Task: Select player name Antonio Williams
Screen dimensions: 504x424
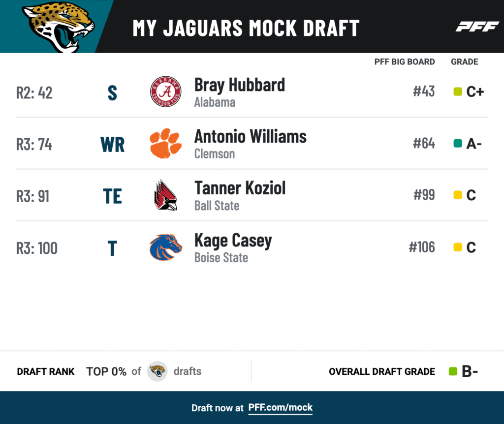Action: point(250,136)
